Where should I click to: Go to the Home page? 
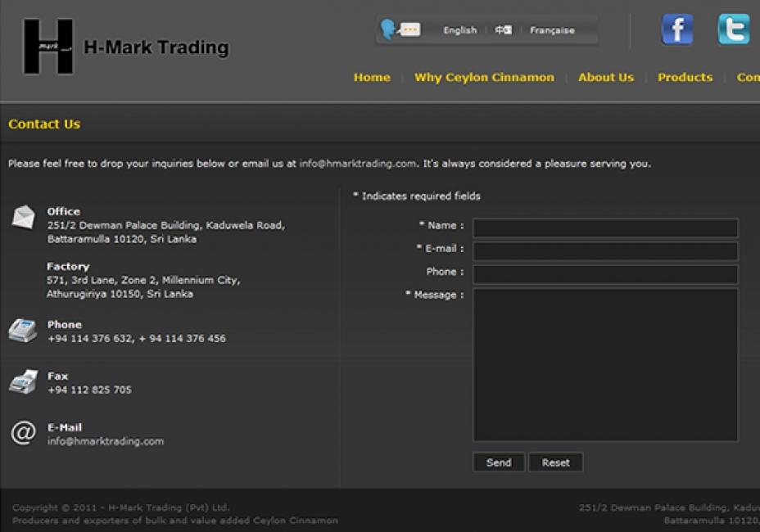(372, 78)
